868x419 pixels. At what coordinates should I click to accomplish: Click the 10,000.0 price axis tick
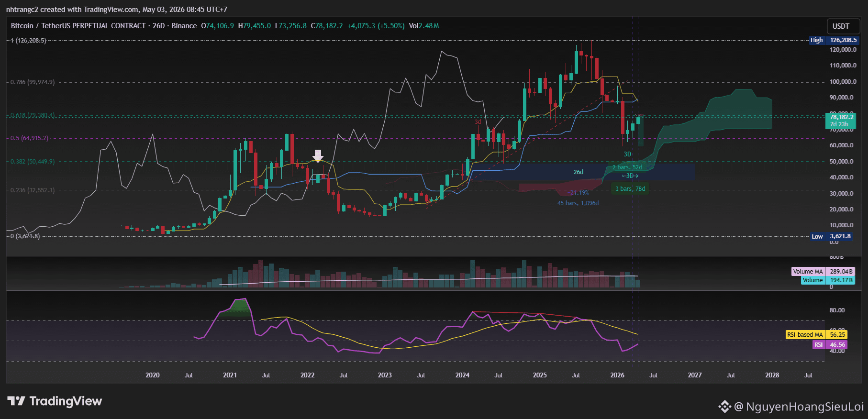[x=842, y=225]
